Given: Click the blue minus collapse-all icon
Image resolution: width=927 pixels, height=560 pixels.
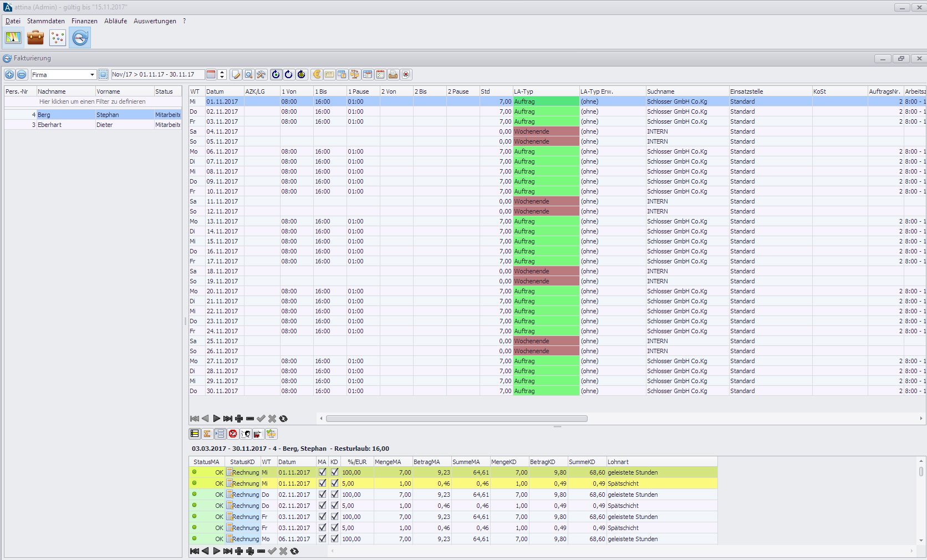Looking at the screenshot, I should (22, 74).
